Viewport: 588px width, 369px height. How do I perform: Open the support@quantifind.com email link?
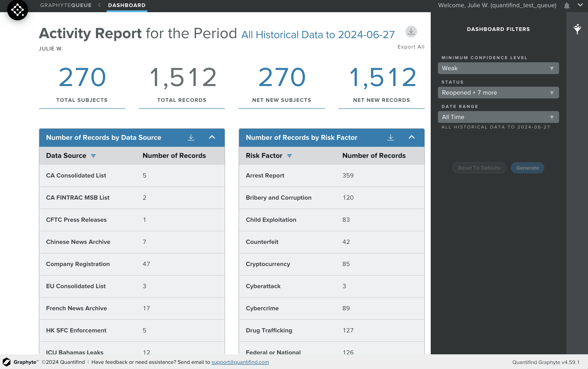[240, 362]
